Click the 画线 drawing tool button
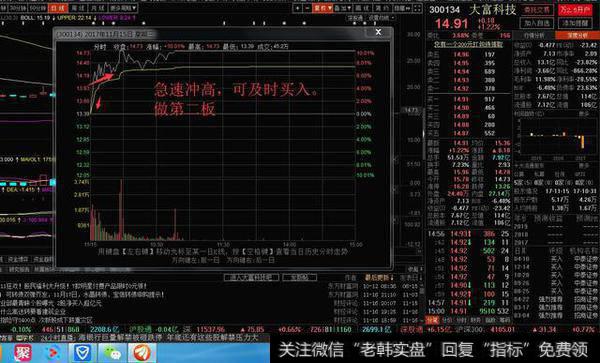The width and height of the screenshot is (600, 363). (362, 8)
